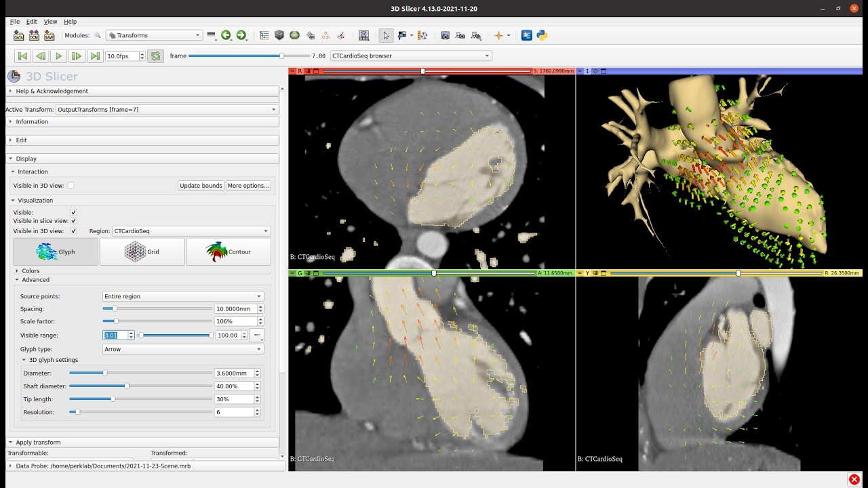The height and width of the screenshot is (488, 868).
Task: Click the load DICOM toolbar icon
Action: click(x=34, y=35)
